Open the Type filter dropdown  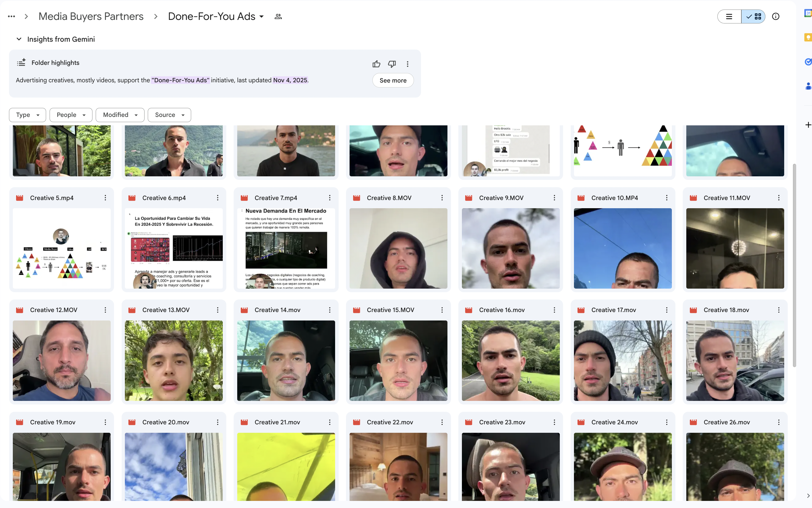tap(28, 115)
